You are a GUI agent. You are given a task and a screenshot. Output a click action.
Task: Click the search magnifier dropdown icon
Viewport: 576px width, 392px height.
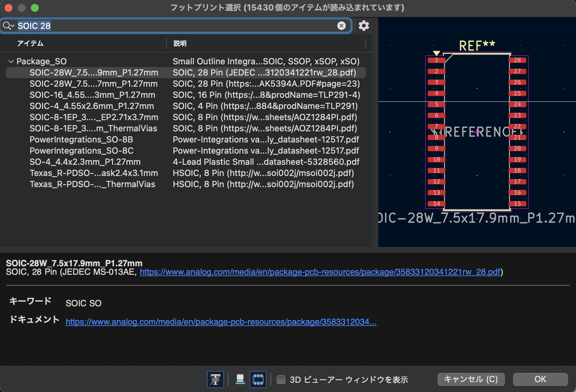[x=9, y=26]
